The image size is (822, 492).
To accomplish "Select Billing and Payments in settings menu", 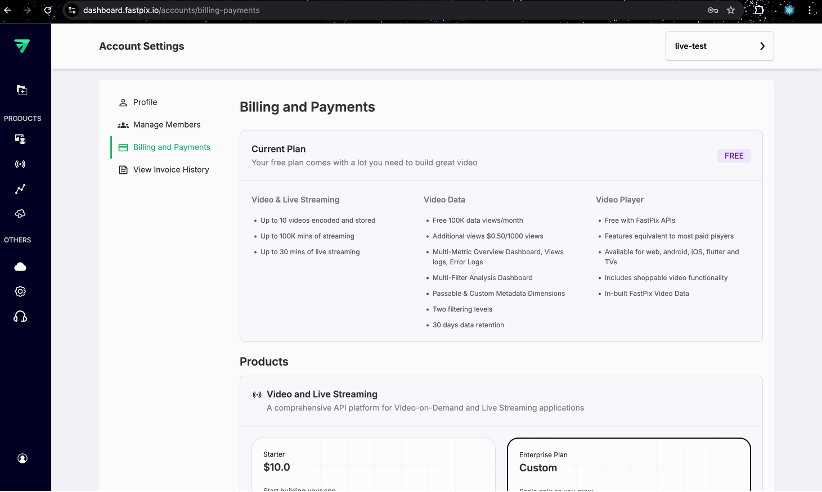I will (165, 147).
